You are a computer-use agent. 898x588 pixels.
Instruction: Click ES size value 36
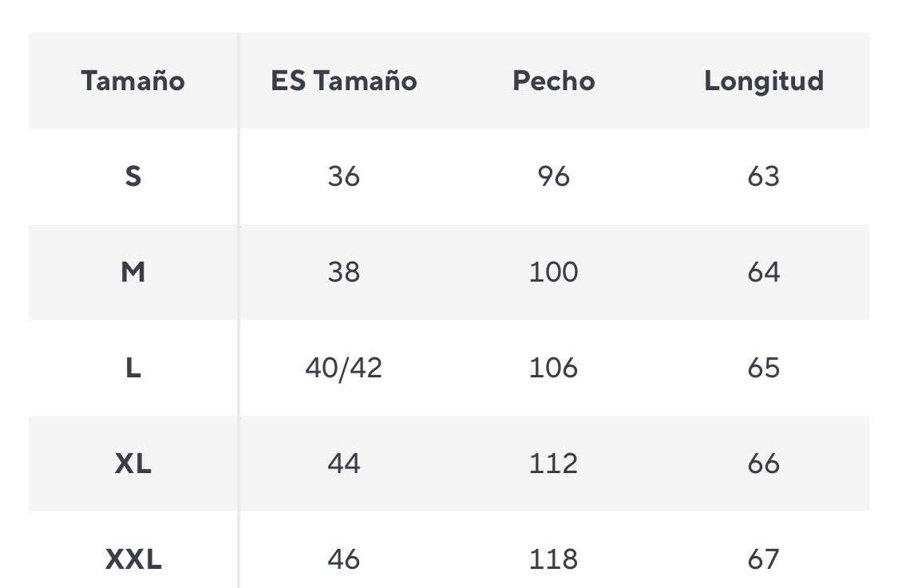(343, 176)
